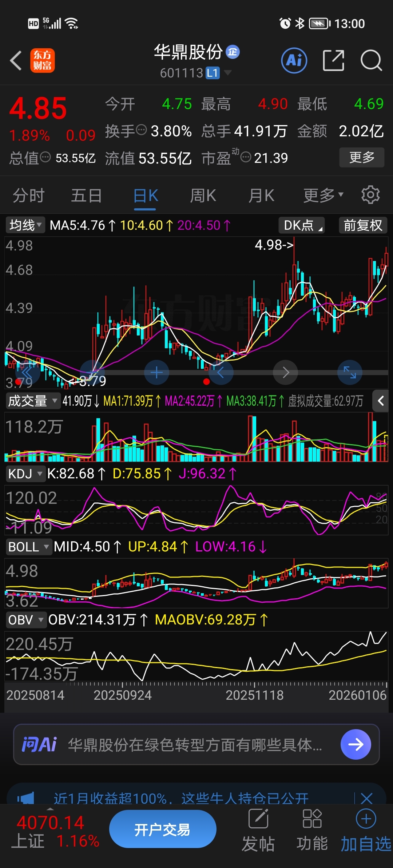Tap info icon beside 总值
Viewport: 393px width, 868px height.
[45, 157]
